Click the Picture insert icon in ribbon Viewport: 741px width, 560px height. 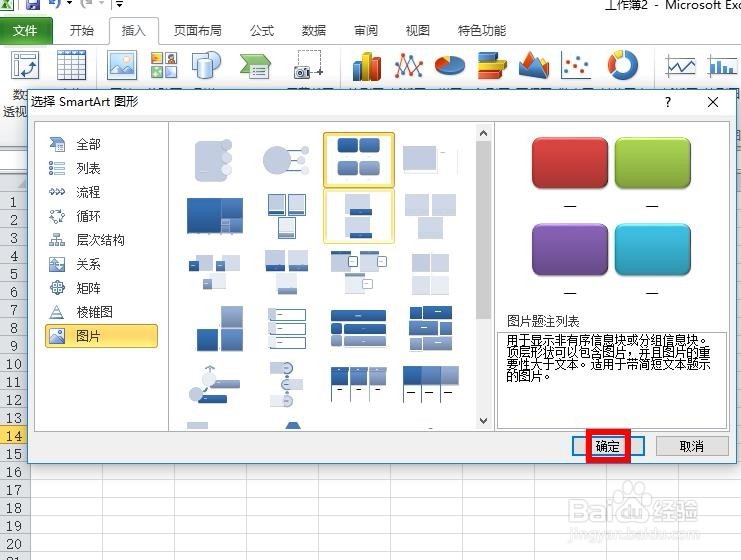tap(122, 65)
